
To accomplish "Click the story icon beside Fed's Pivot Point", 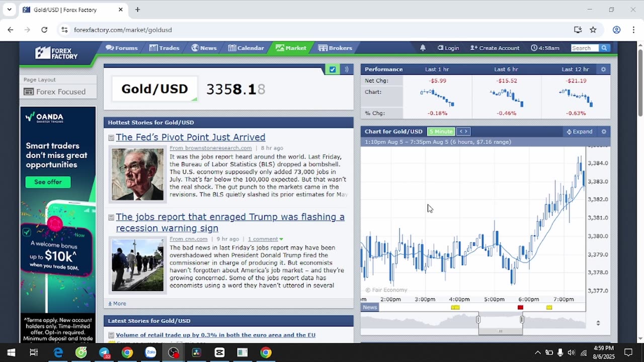I will point(111,138).
